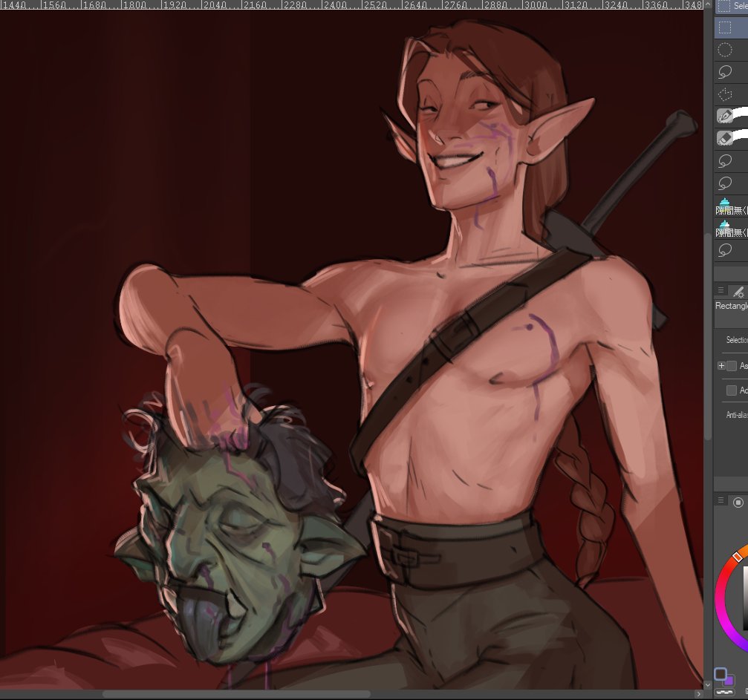Click the horizontal ruler at the top
This screenshot has width=748, height=700.
[x=351, y=4]
